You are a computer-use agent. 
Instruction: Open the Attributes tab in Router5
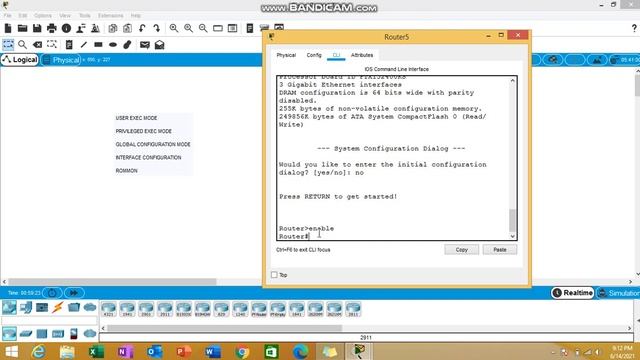(x=362, y=55)
